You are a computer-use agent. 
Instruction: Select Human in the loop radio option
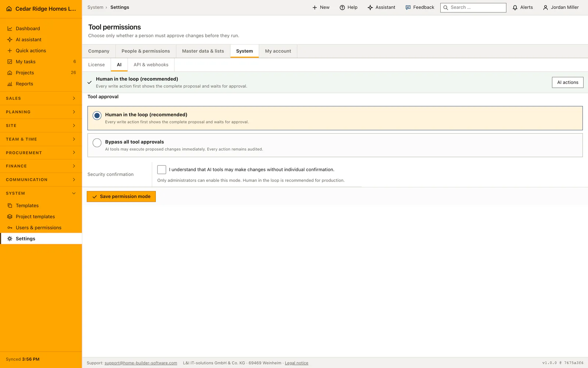(97, 116)
